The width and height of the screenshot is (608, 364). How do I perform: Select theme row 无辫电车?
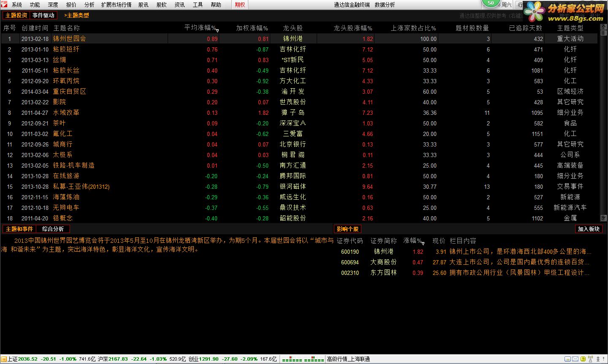click(x=299, y=208)
